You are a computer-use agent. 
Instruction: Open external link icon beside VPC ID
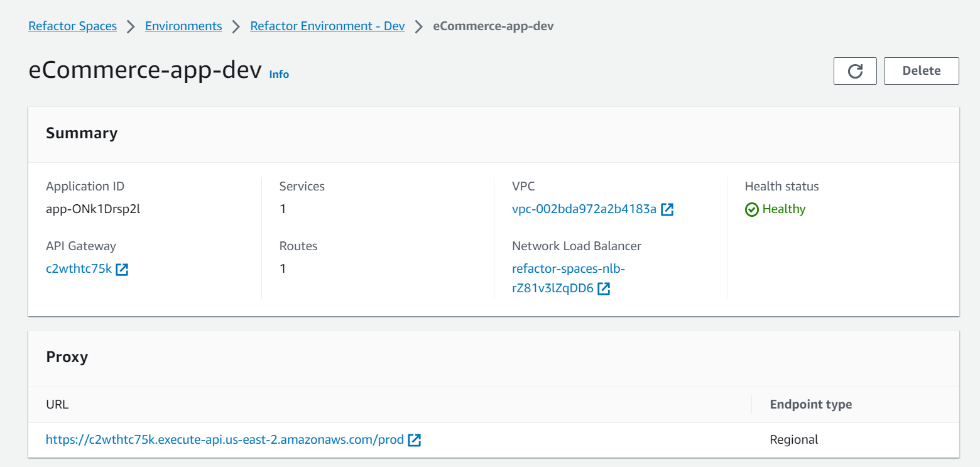pos(667,209)
